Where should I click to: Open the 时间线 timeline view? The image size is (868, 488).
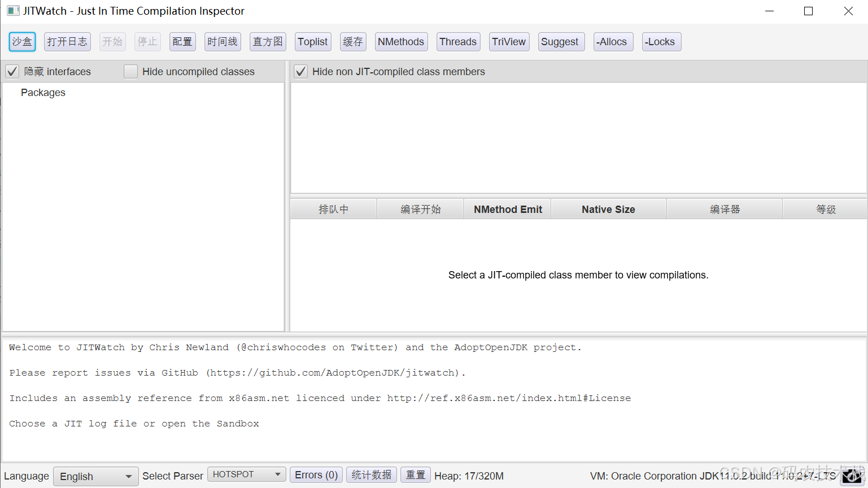tap(223, 42)
